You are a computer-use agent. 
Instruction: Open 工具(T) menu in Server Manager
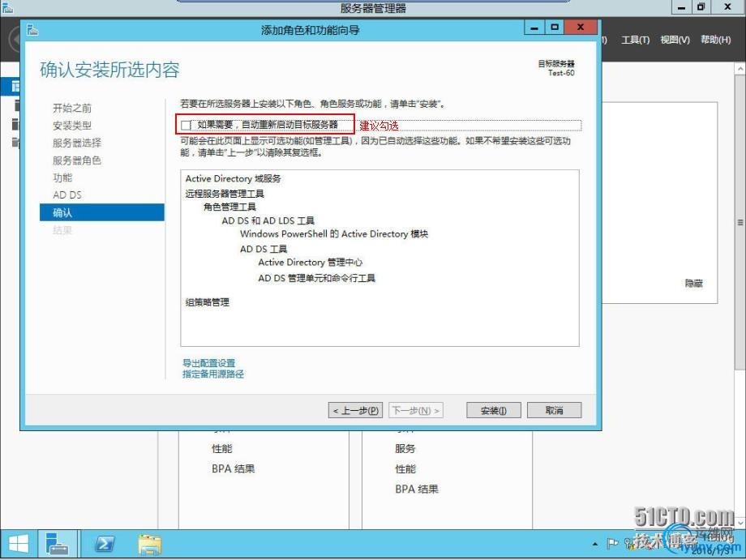pyautogui.click(x=635, y=40)
